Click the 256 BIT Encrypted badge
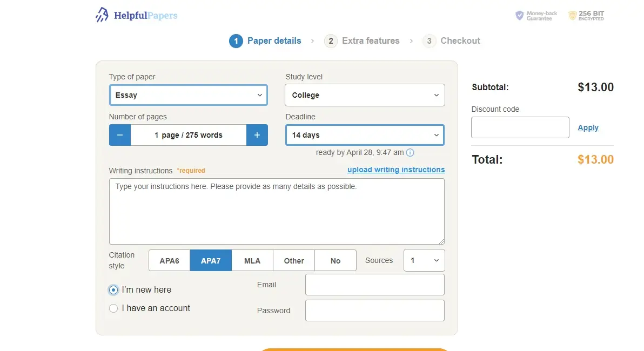 pos(587,16)
